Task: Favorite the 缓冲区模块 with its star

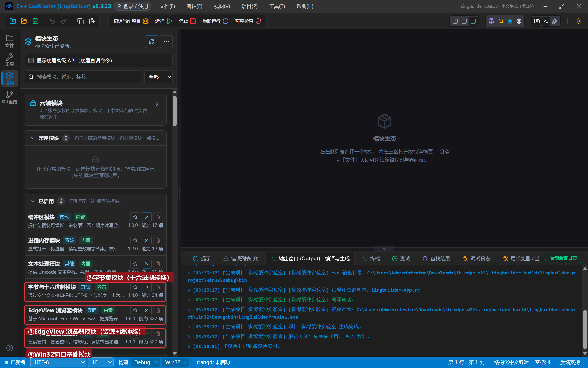Action: (x=135, y=217)
